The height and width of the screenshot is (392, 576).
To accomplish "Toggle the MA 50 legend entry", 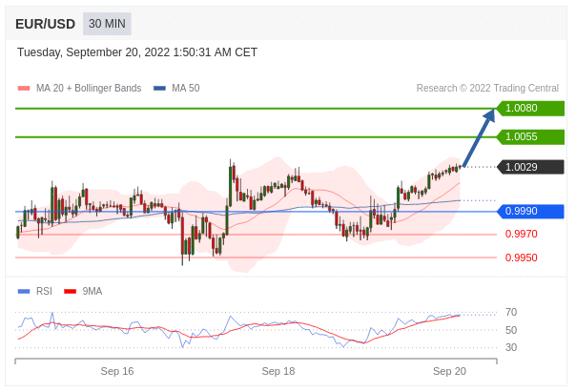I will 185,89.
